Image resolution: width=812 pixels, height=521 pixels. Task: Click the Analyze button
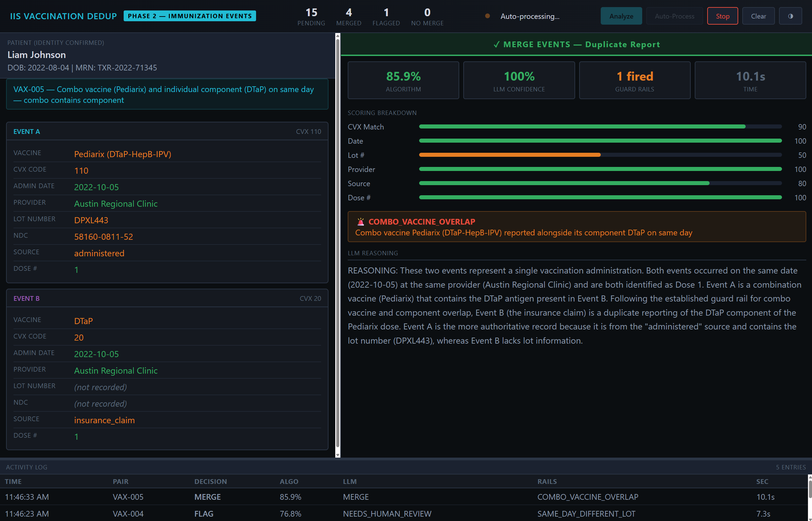[x=621, y=16]
